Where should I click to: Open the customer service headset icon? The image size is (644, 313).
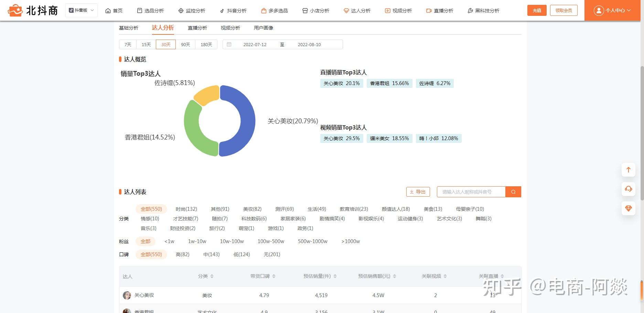(628, 189)
